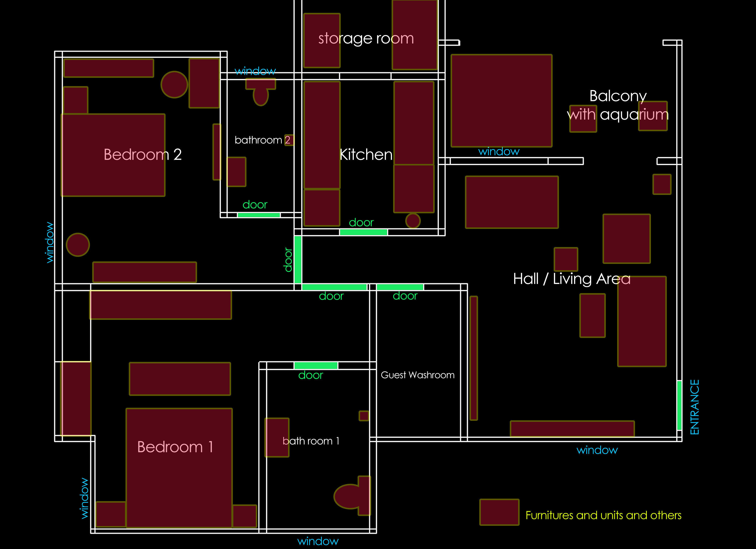
Task: Click bathroom 2 green door
Action: pos(259,215)
